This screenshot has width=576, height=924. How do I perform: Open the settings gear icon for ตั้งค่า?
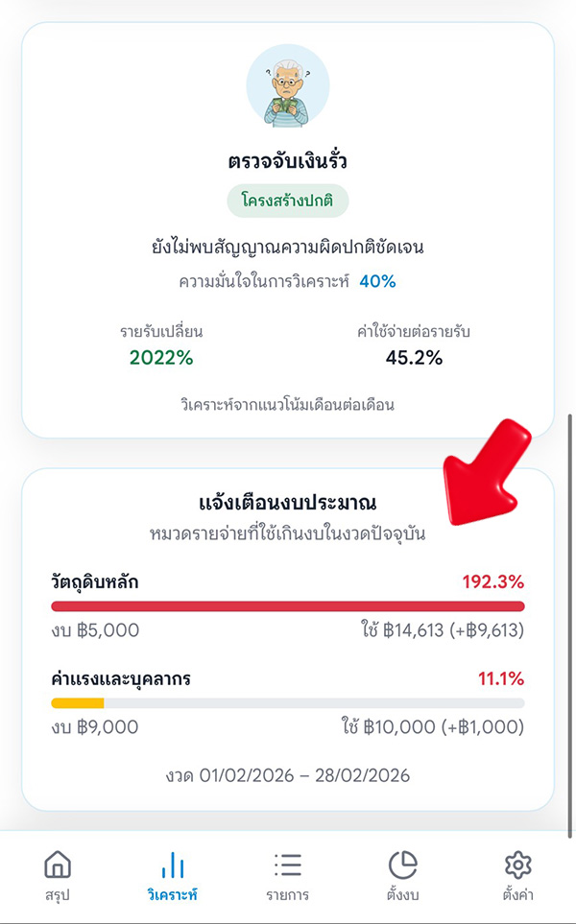point(517,865)
